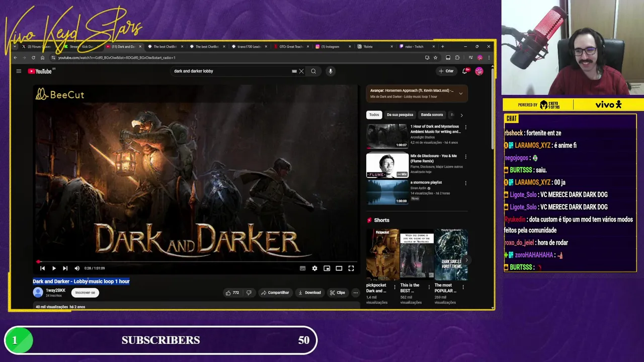Toggle subtitles in the video player
644x362 pixels.
point(302,268)
